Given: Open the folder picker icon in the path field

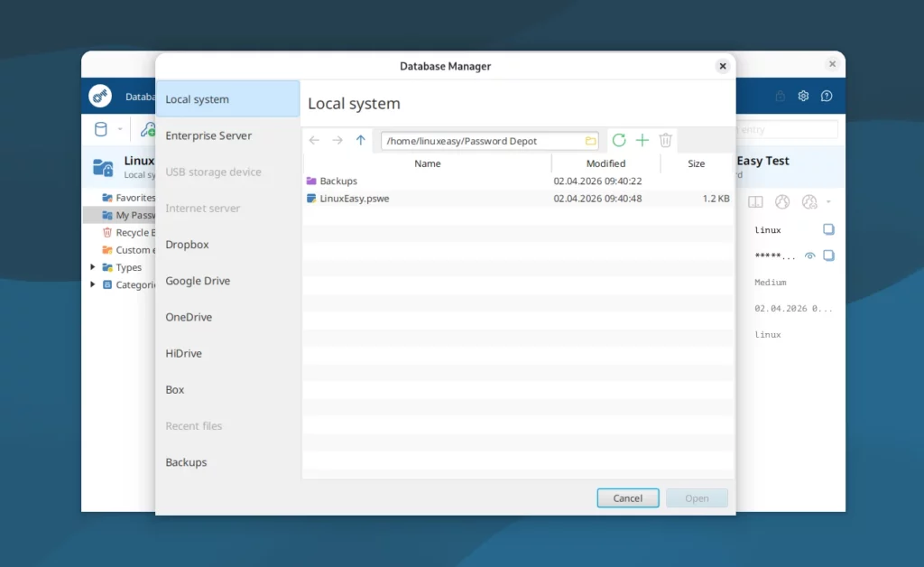Looking at the screenshot, I should pyautogui.click(x=590, y=140).
